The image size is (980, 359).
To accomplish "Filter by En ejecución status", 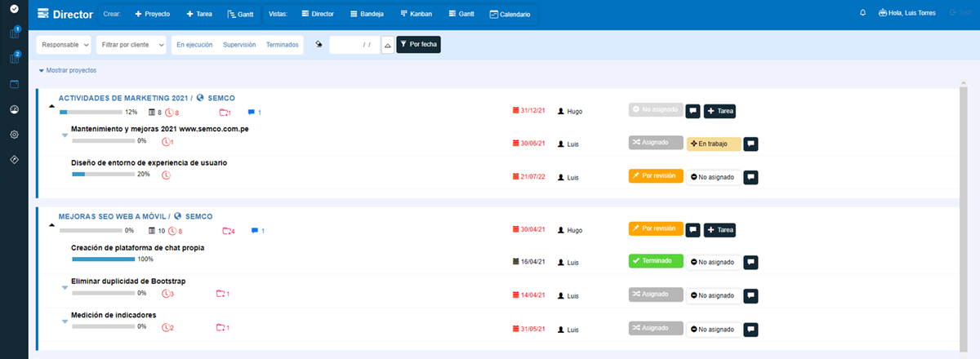I will point(194,45).
